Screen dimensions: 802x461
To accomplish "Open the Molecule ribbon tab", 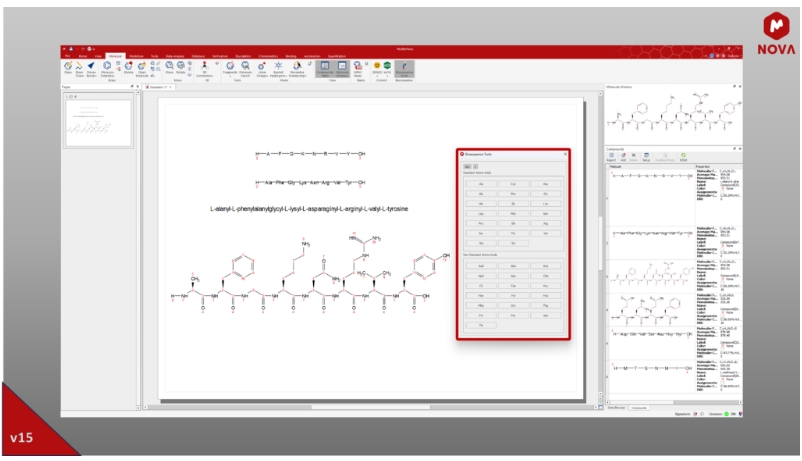I will point(115,55).
